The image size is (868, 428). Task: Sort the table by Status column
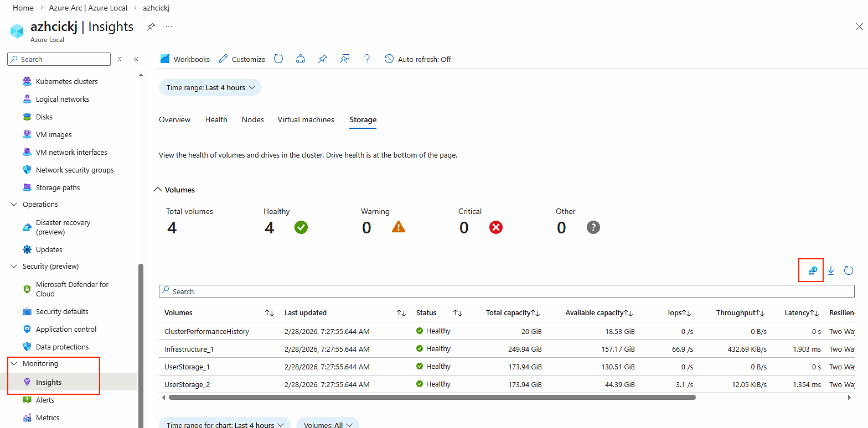(x=457, y=313)
